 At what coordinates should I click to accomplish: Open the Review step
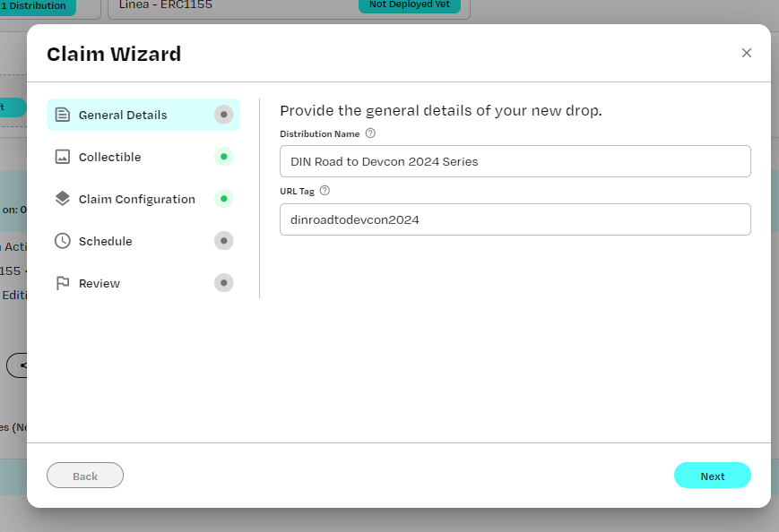pos(143,283)
